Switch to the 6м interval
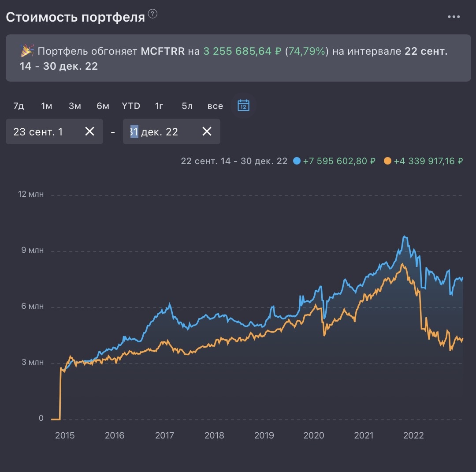Screen dimensions: 476x472 103,106
